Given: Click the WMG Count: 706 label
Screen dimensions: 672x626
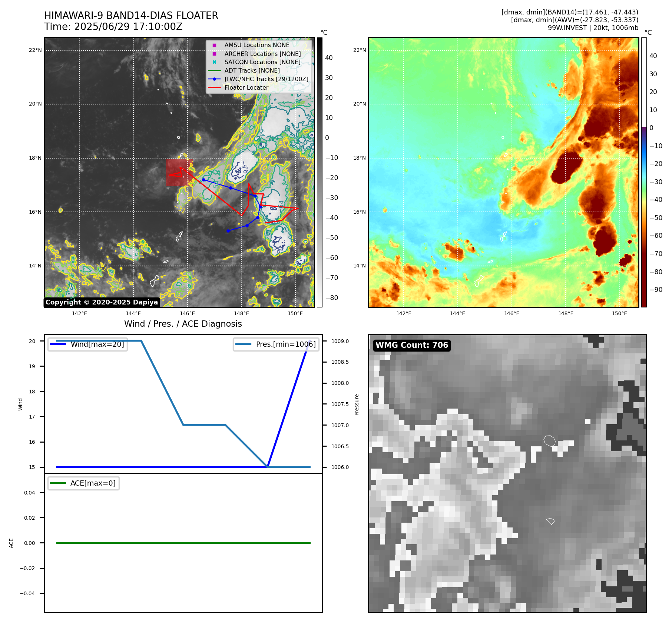Looking at the screenshot, I should 412,345.
